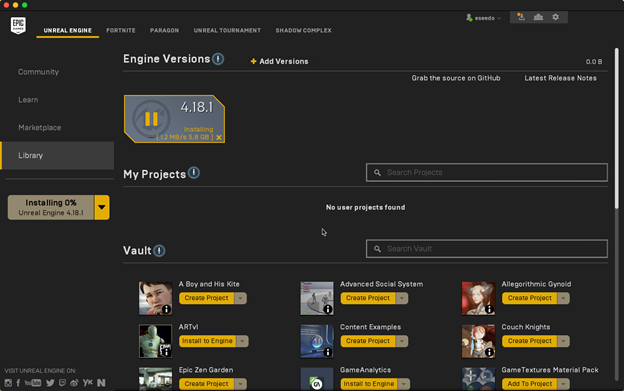624x391 pixels.
Task: Click the Installing 0% Unreal Engine 4.18.1 button
Action: (51, 207)
